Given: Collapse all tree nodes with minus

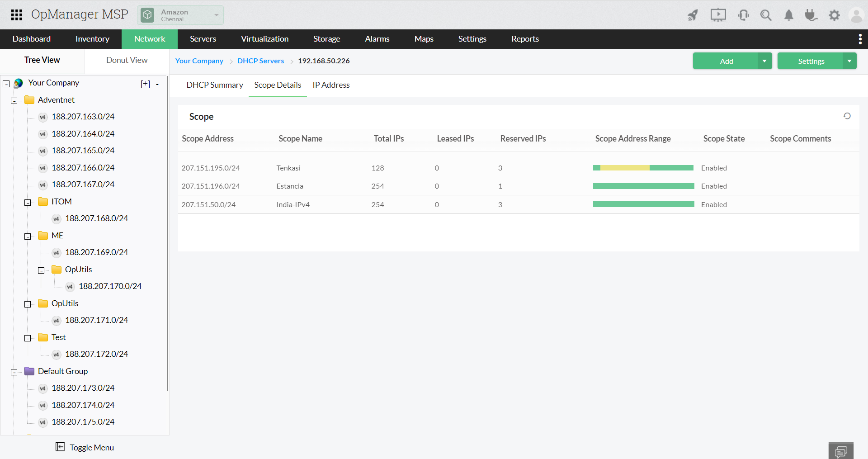Looking at the screenshot, I should click(x=157, y=84).
